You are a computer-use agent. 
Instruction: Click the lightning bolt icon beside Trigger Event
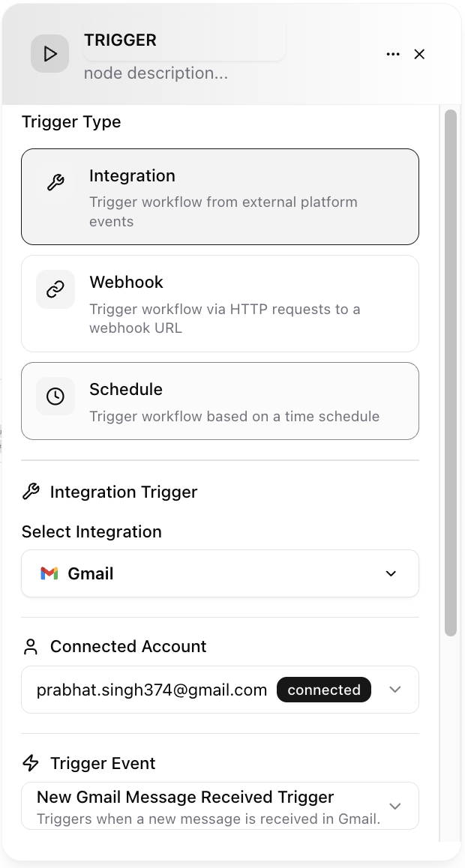pos(30,763)
